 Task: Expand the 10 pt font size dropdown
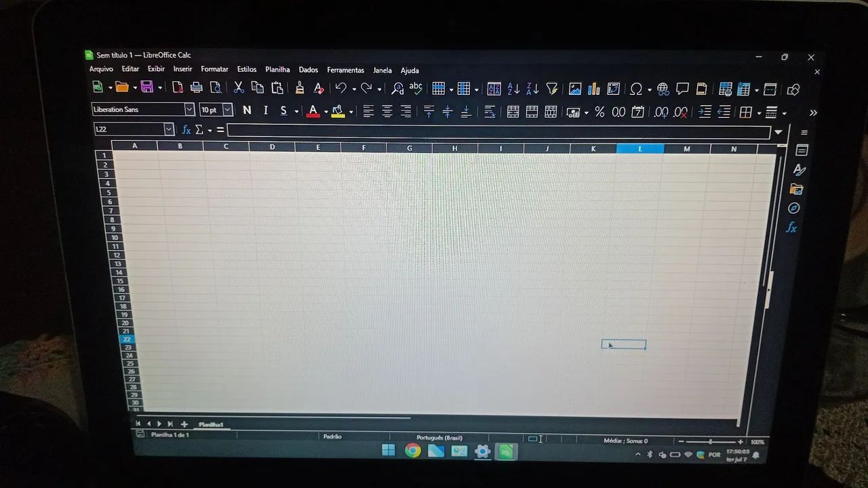(x=227, y=109)
